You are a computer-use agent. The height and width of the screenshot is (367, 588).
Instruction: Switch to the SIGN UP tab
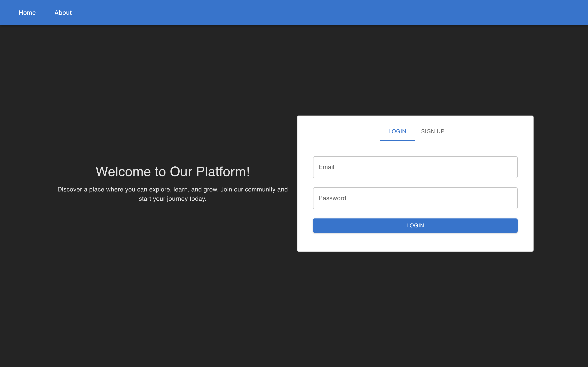[x=432, y=131]
